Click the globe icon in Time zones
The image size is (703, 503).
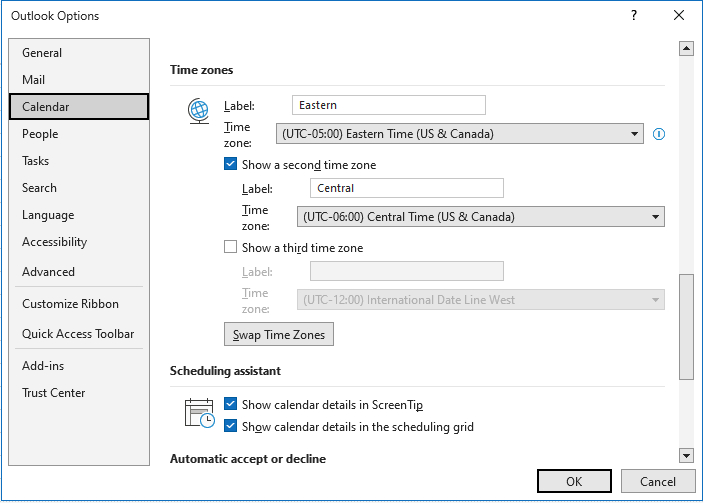[x=199, y=111]
